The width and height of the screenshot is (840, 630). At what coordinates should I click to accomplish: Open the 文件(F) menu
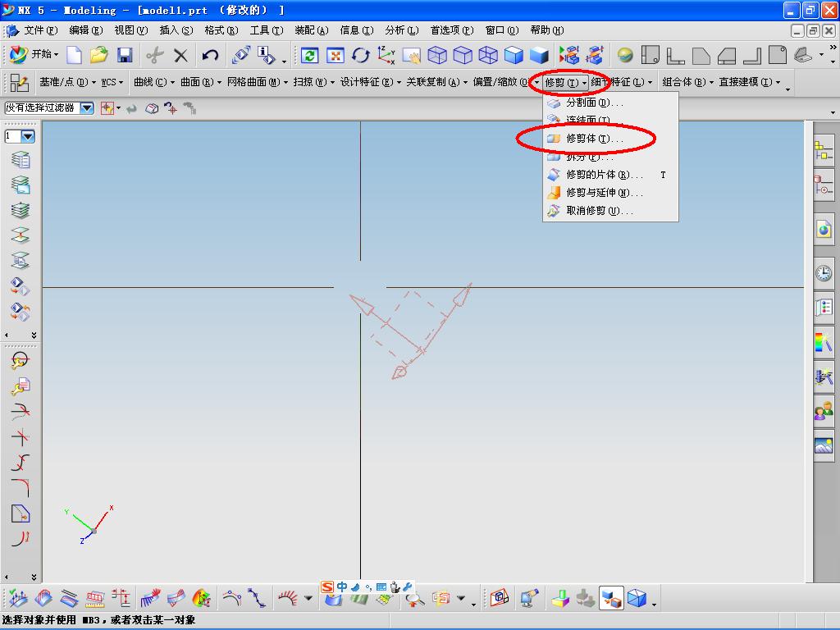[x=41, y=30]
